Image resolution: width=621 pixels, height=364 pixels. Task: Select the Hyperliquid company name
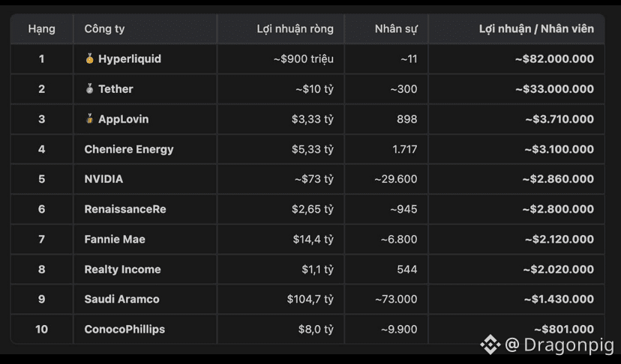(x=130, y=59)
